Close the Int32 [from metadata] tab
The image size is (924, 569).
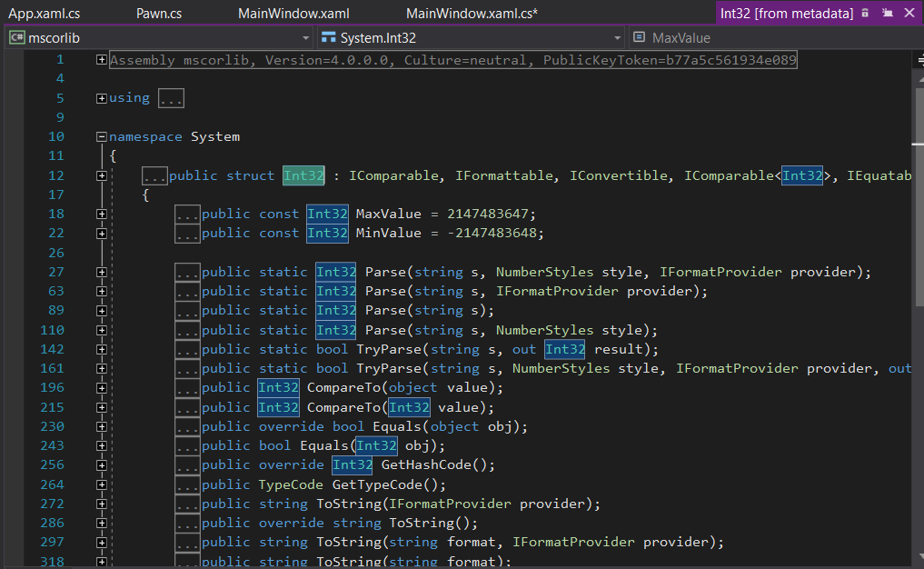point(907,14)
